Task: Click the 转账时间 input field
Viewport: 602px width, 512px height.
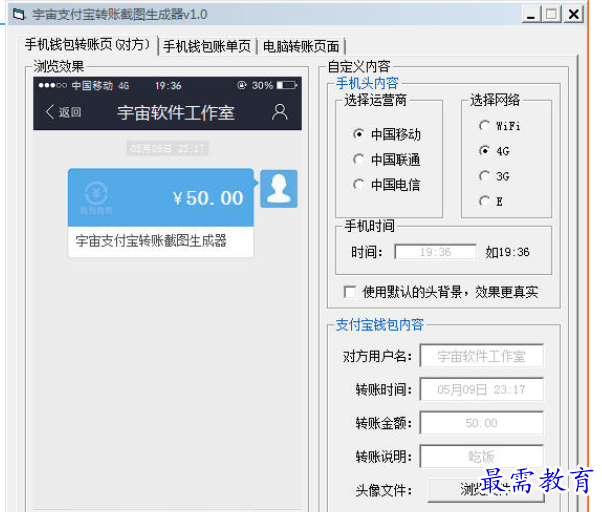Action: [481, 390]
